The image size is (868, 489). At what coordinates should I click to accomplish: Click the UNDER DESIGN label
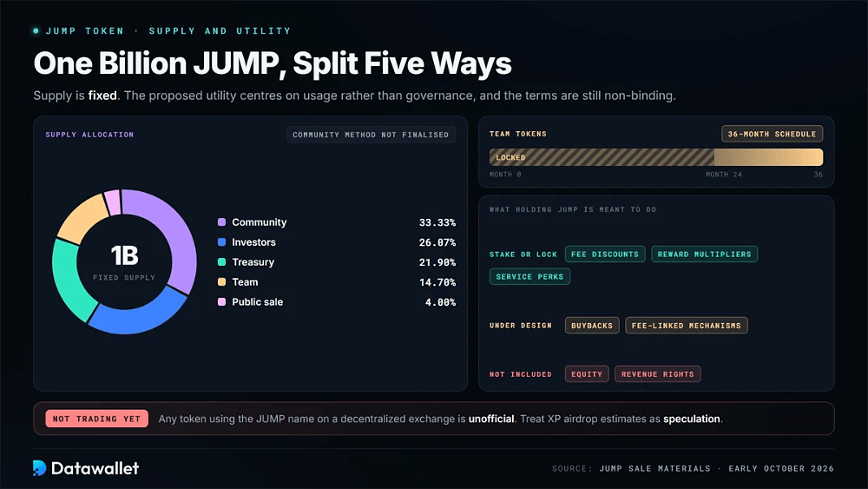click(x=520, y=326)
